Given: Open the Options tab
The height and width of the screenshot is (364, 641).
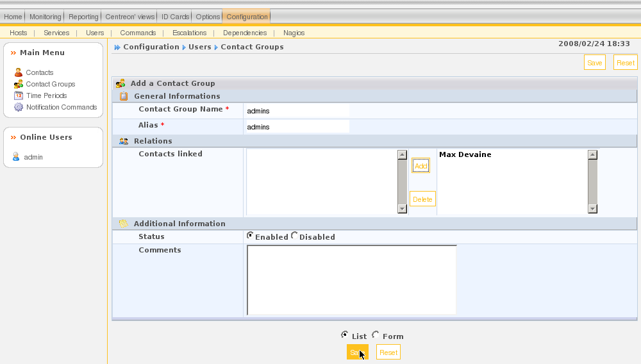Looking at the screenshot, I should [208, 17].
